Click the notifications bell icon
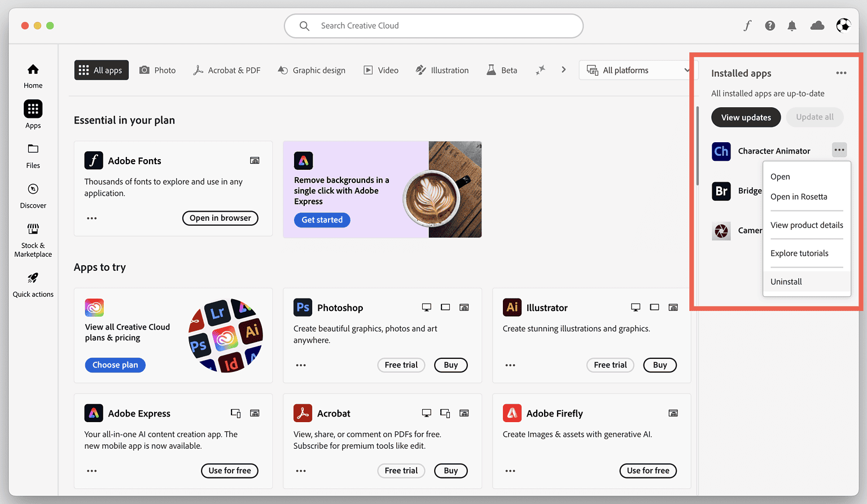Viewport: 867px width, 504px height. pyautogui.click(x=791, y=25)
